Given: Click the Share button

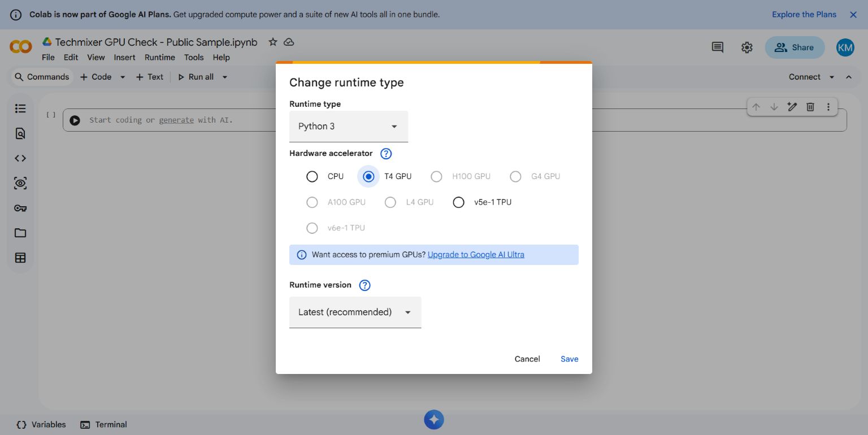Looking at the screenshot, I should (x=795, y=47).
